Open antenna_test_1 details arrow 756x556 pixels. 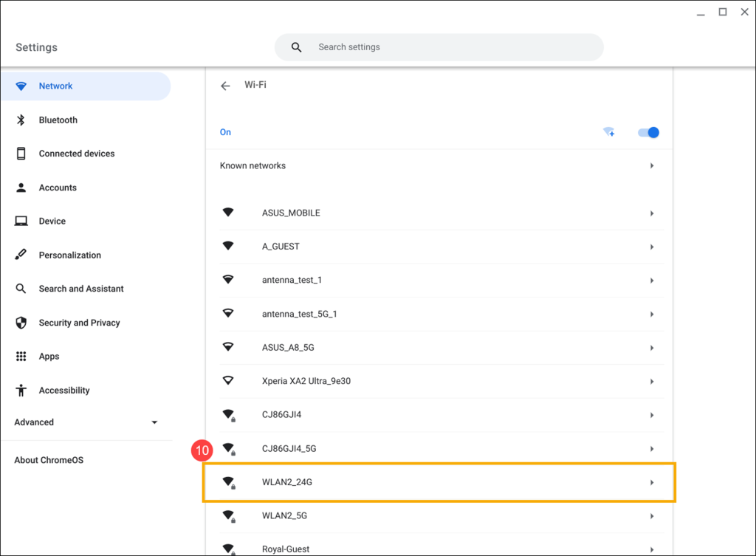pos(652,281)
